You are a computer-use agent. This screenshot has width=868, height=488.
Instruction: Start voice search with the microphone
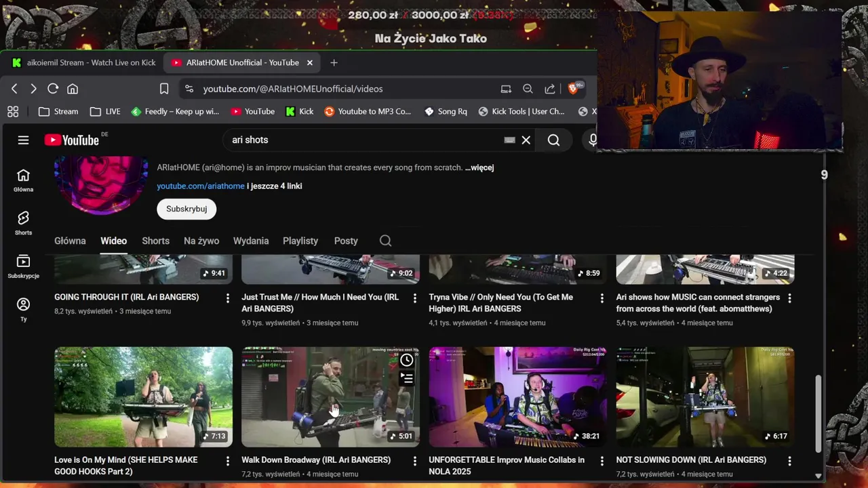point(593,140)
